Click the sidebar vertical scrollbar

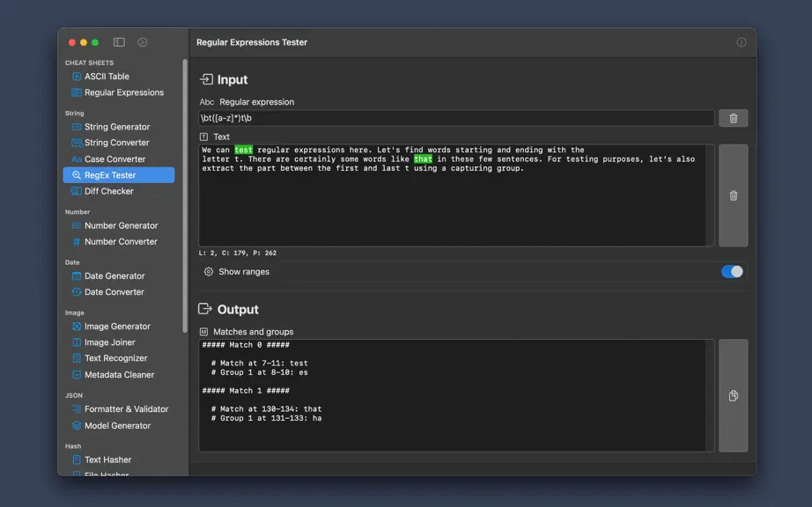point(185,196)
